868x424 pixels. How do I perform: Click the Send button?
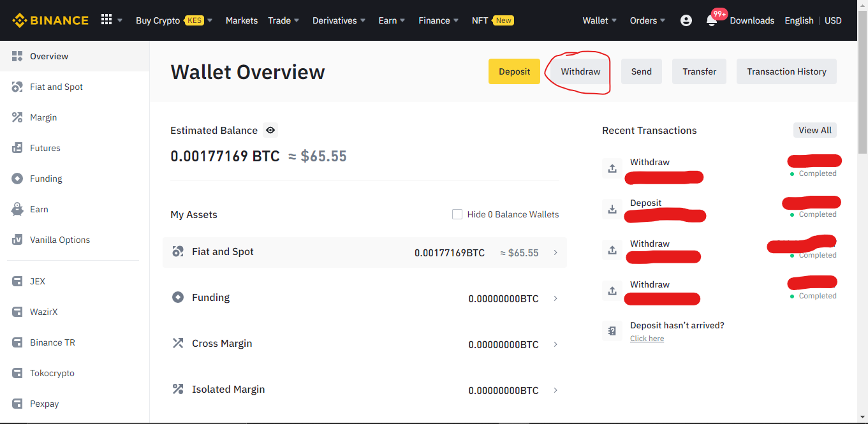click(x=642, y=71)
